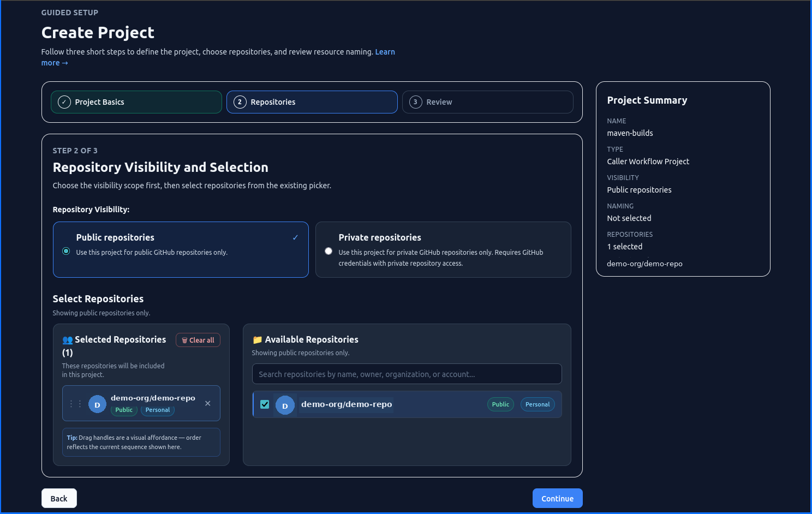Open the Project Basics step
The width and height of the screenshot is (812, 514).
(x=136, y=102)
